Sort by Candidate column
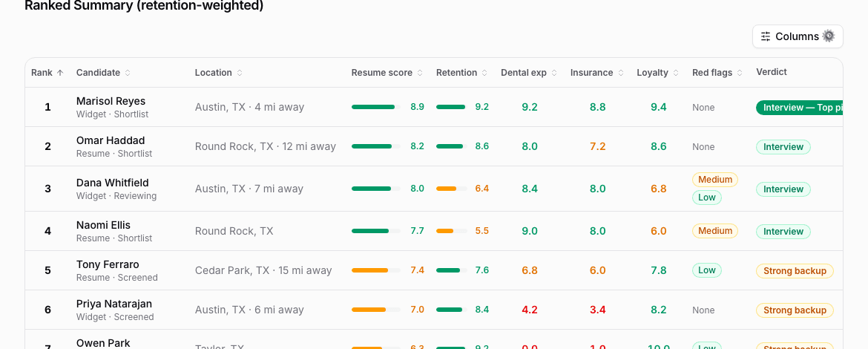Viewport: 868px width, 349px height. (x=104, y=73)
